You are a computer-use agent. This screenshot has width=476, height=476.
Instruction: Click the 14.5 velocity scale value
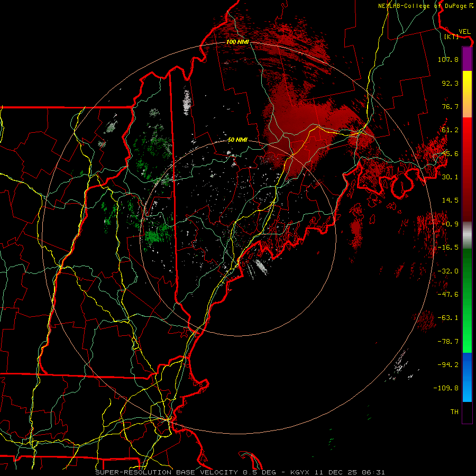click(x=450, y=200)
